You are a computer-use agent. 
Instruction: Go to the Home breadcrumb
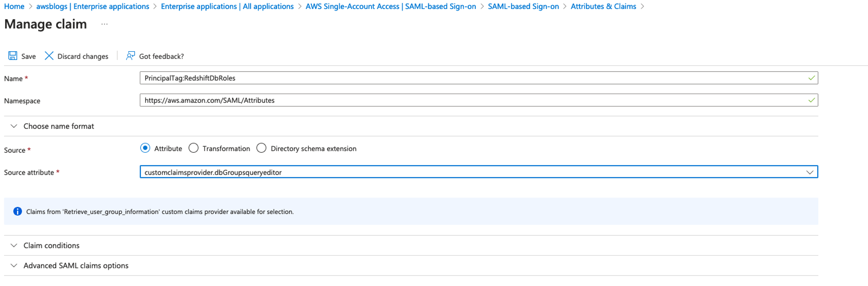point(14,6)
